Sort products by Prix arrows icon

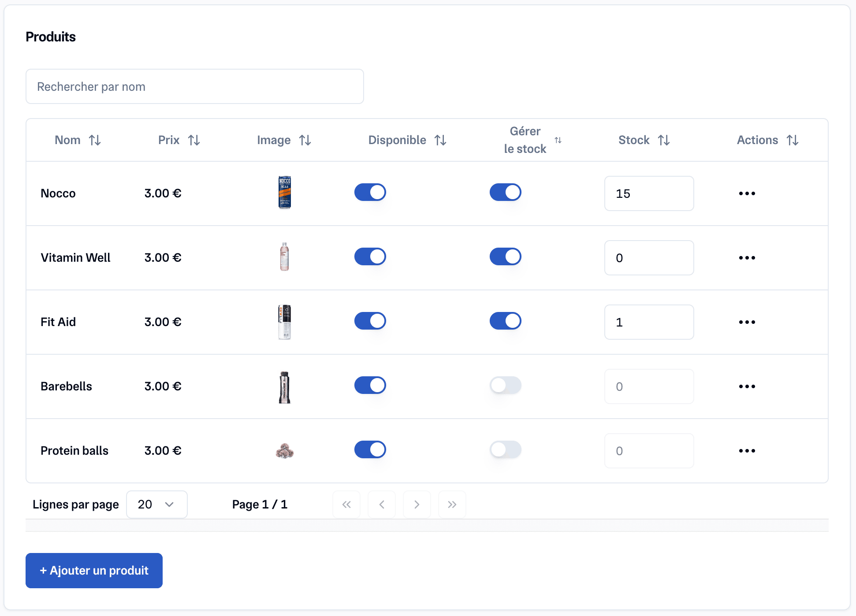point(194,140)
